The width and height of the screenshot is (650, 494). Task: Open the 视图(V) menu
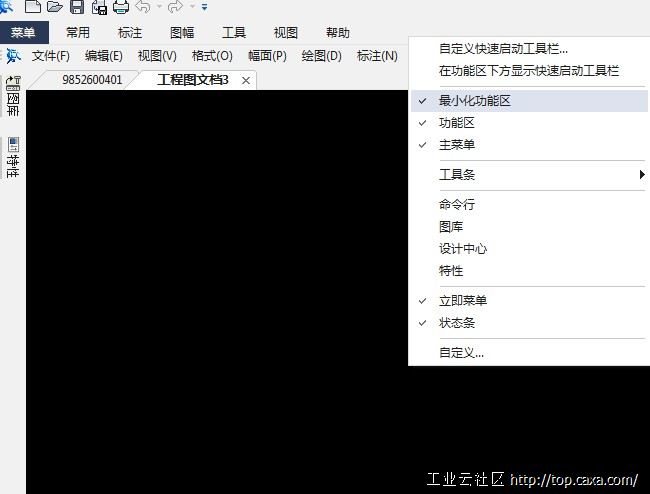click(157, 56)
